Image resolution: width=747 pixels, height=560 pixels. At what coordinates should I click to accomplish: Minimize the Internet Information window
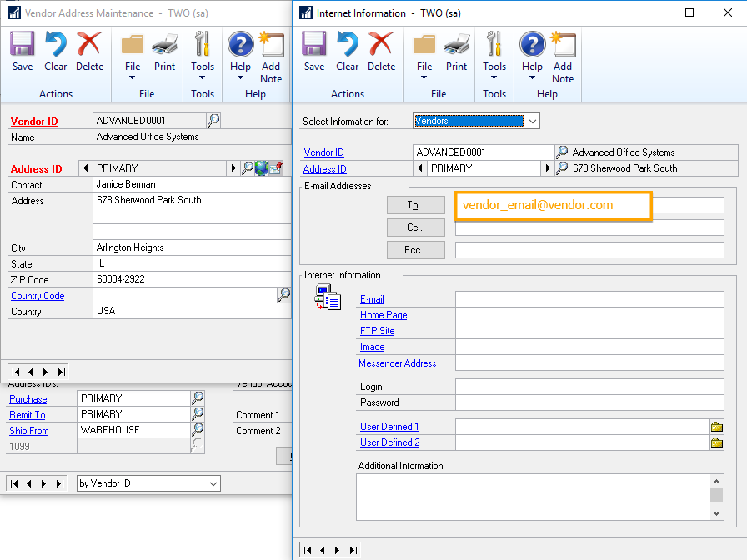pyautogui.click(x=652, y=12)
